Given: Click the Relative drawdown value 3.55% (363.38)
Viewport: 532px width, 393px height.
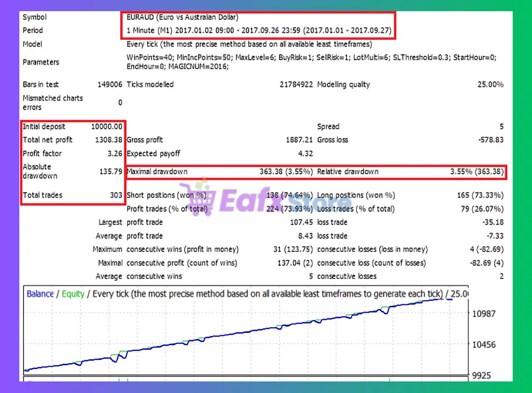Looking at the screenshot, I should coord(477,171).
